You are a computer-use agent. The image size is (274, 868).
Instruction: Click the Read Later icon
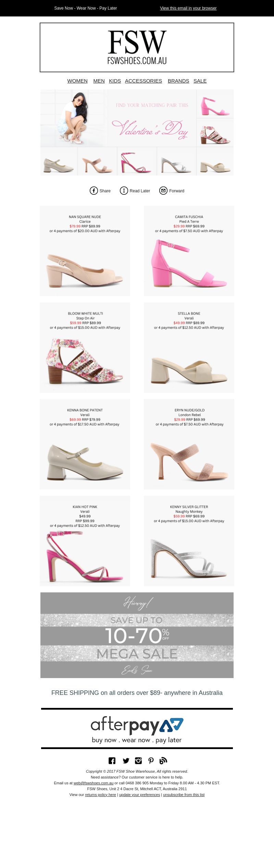[x=124, y=191]
